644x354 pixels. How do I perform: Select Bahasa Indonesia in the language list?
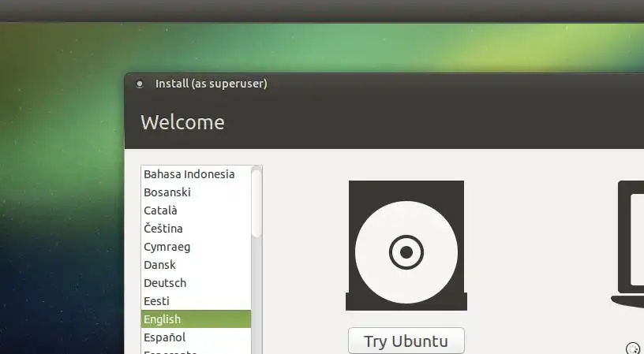[196, 174]
